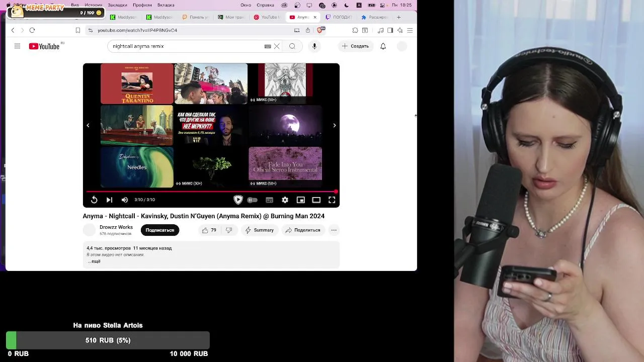
Task: Open the Создать create menu
Action: pyautogui.click(x=355, y=46)
